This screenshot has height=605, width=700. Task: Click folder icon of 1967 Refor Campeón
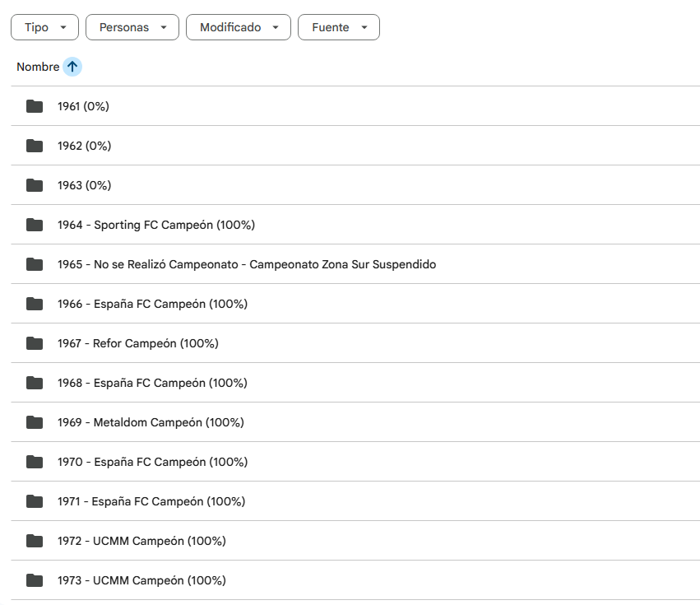coord(35,343)
